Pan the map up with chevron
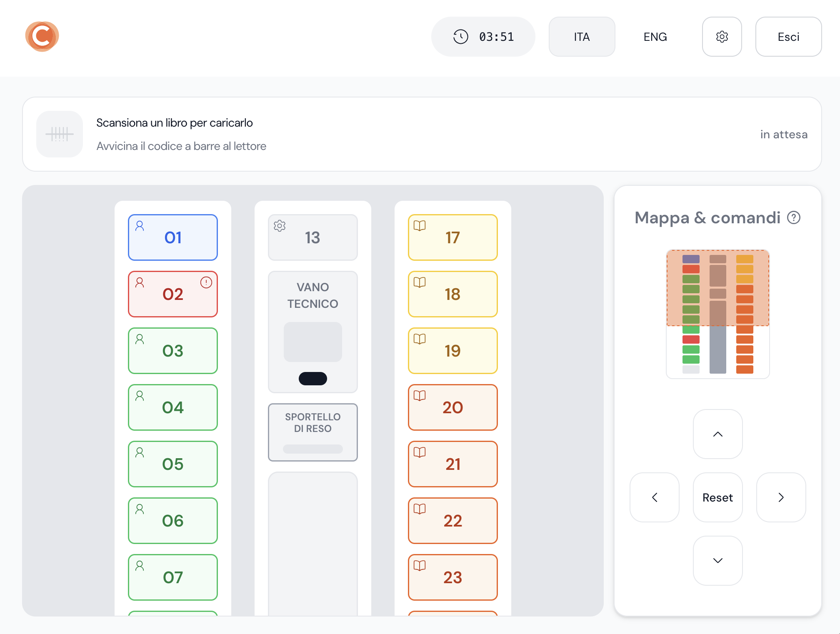The height and width of the screenshot is (634, 840). point(718,434)
